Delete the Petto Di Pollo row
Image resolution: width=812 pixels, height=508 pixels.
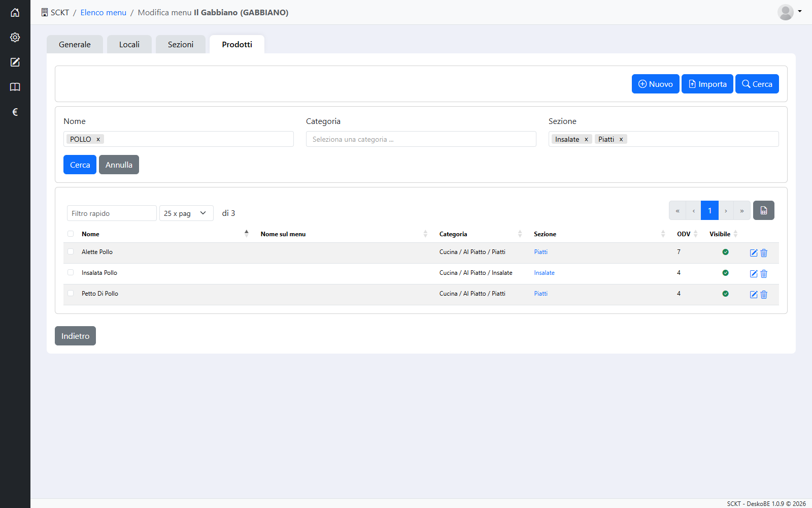tap(764, 295)
